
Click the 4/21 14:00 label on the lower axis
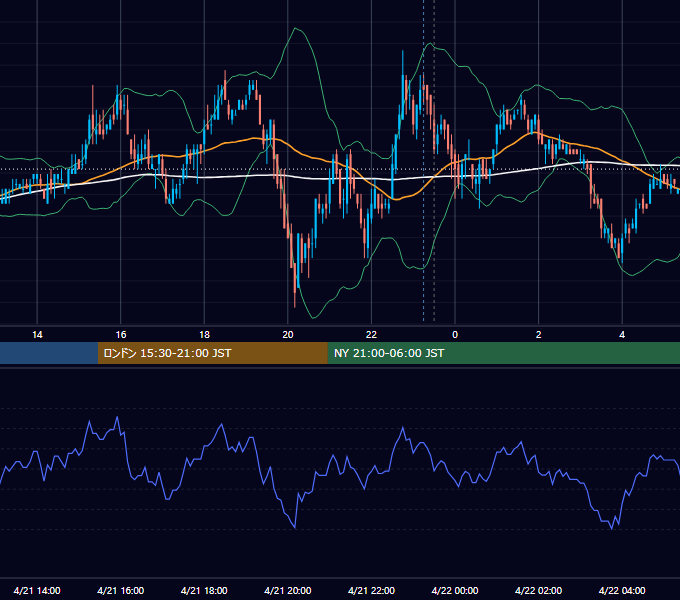tap(37, 590)
